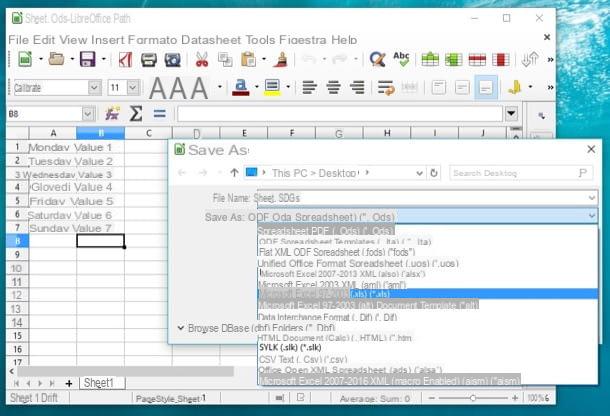The image size is (610, 416).
Task: Select Microsoft Excel 97-2003 (.xls) format
Action: click(428, 294)
